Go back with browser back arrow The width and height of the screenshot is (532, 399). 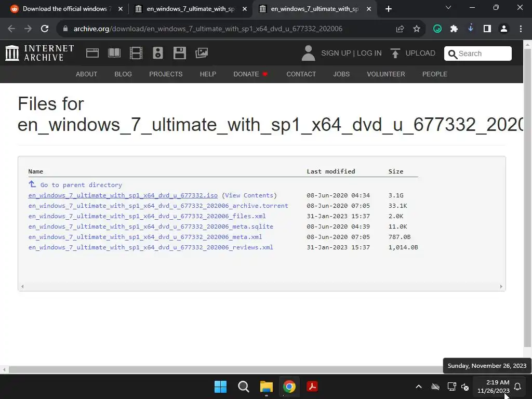11,29
